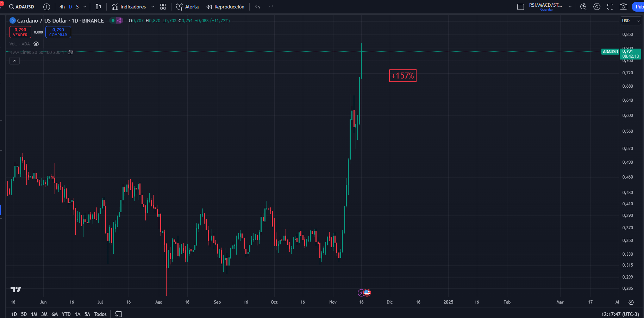Viewport: 644px width, 318px height.
Task: Select the 4h timeframe
Action: coord(62,7)
